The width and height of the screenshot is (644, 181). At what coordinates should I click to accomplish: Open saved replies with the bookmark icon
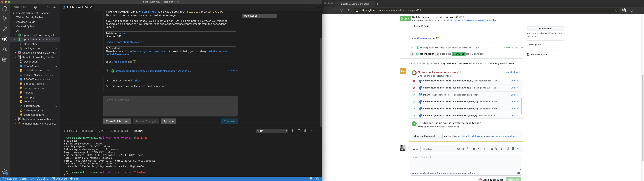513,148
